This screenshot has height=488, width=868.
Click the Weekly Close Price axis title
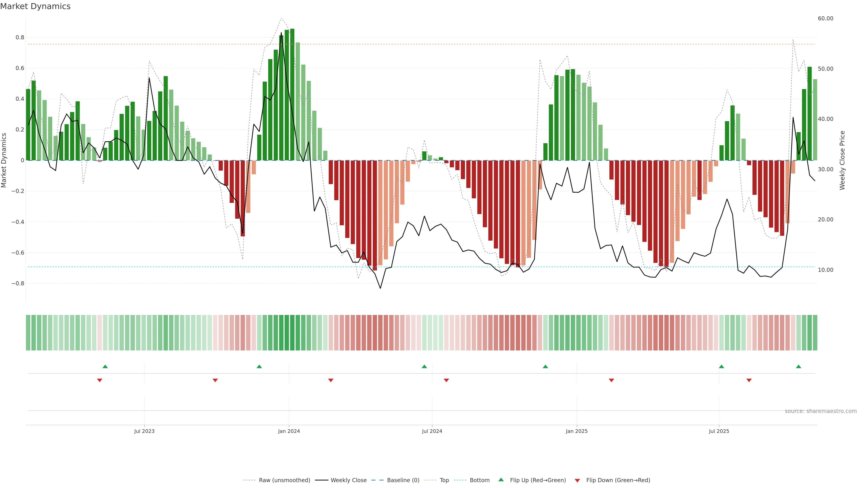(842, 160)
